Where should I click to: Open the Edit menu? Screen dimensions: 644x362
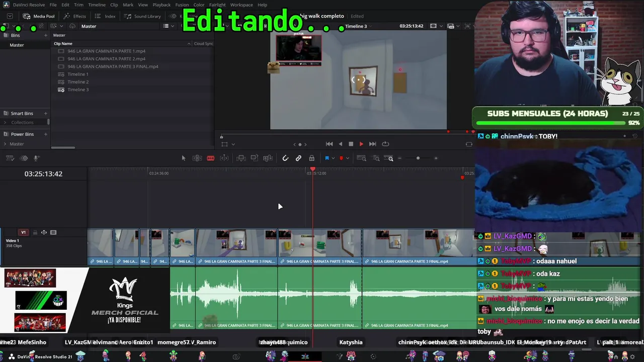(x=65, y=5)
